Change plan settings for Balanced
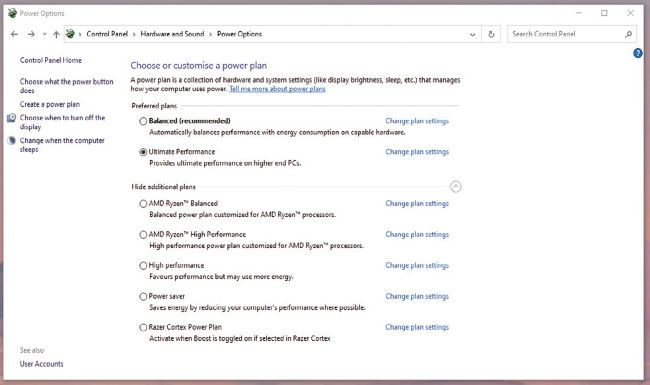Viewport: 650px width, 385px height. pos(417,121)
